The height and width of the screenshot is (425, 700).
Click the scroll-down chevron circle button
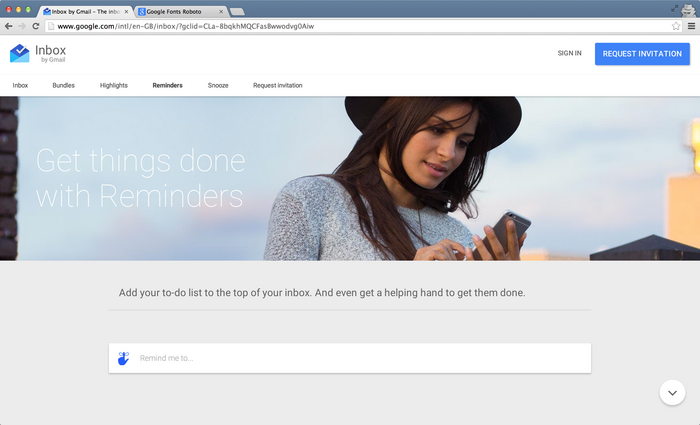[x=672, y=393]
